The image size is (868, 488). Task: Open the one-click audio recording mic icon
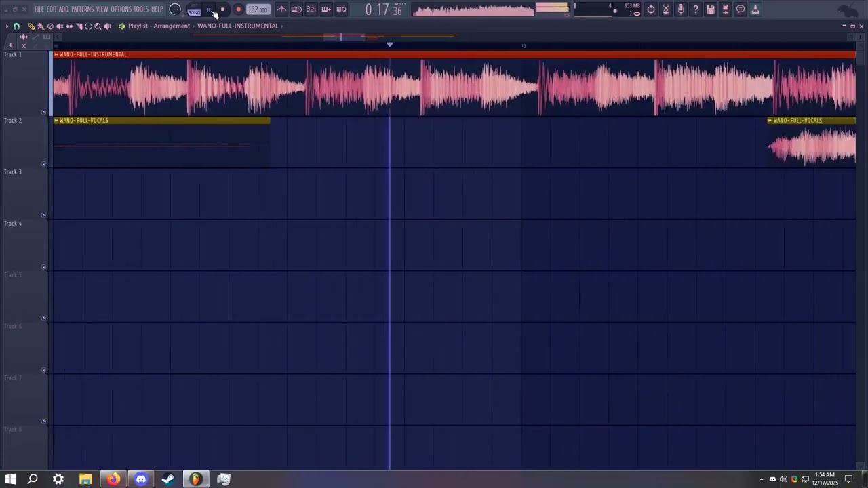point(681,9)
